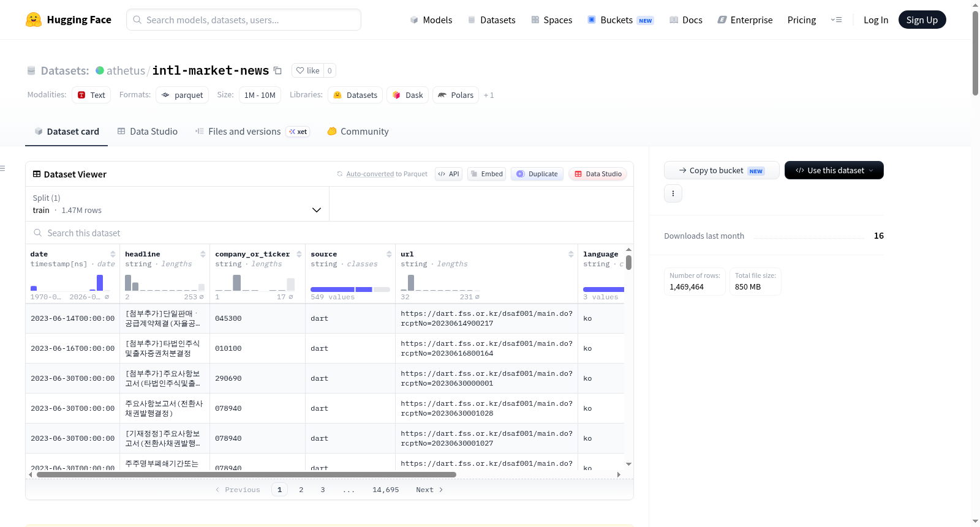Go to page 2 of the table
The width and height of the screenshot is (980, 527).
pyautogui.click(x=301, y=490)
